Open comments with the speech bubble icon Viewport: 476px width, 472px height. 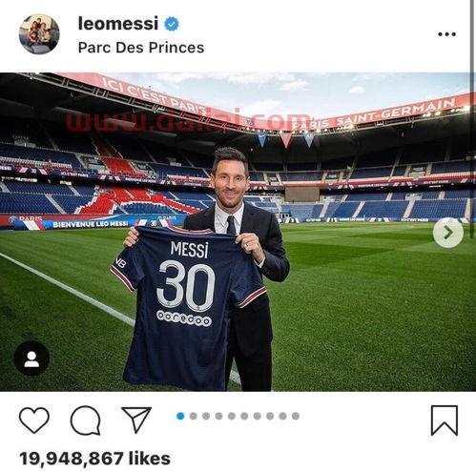click(86, 421)
